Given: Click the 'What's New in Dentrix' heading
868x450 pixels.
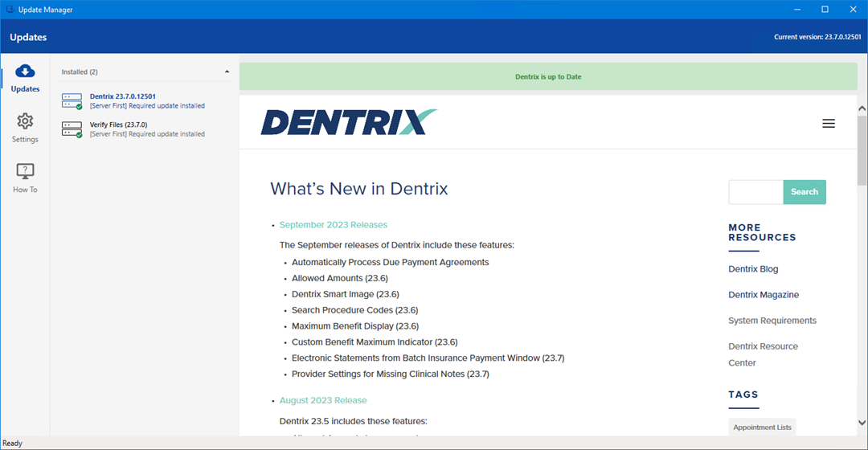Looking at the screenshot, I should (x=359, y=189).
